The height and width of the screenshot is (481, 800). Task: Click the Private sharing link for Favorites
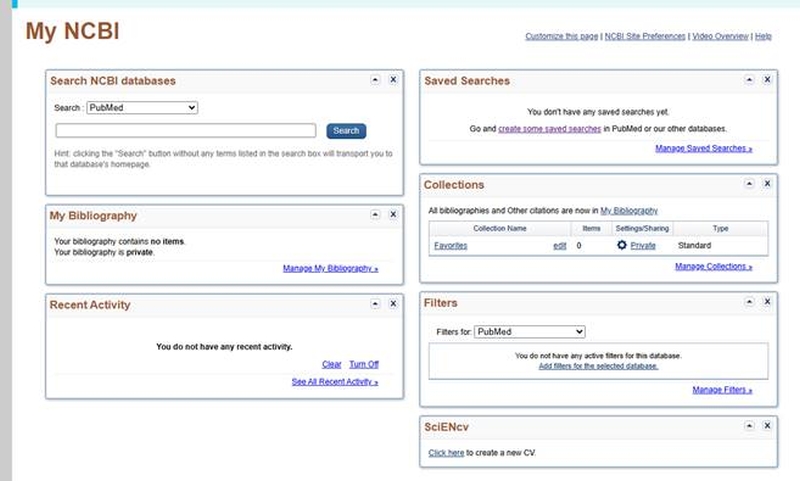[643, 246]
